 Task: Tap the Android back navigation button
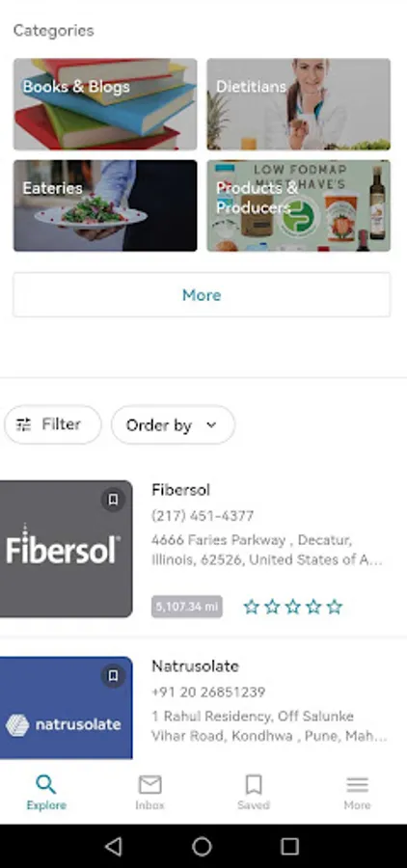coord(114,846)
